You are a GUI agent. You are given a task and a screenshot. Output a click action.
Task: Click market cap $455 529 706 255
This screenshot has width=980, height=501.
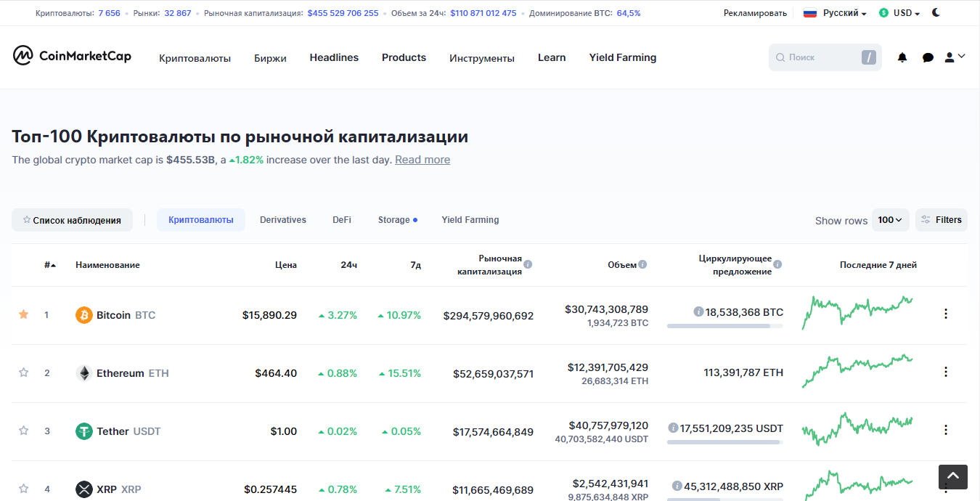(x=343, y=13)
